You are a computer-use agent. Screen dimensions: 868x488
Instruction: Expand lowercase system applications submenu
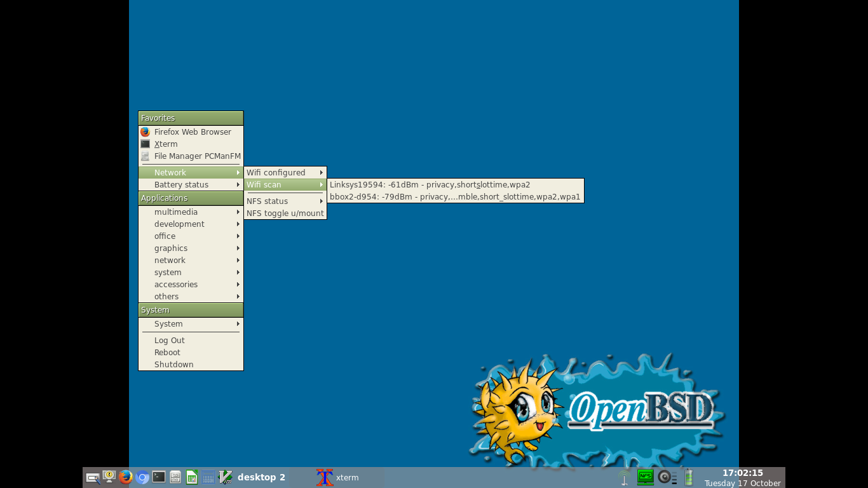point(191,273)
